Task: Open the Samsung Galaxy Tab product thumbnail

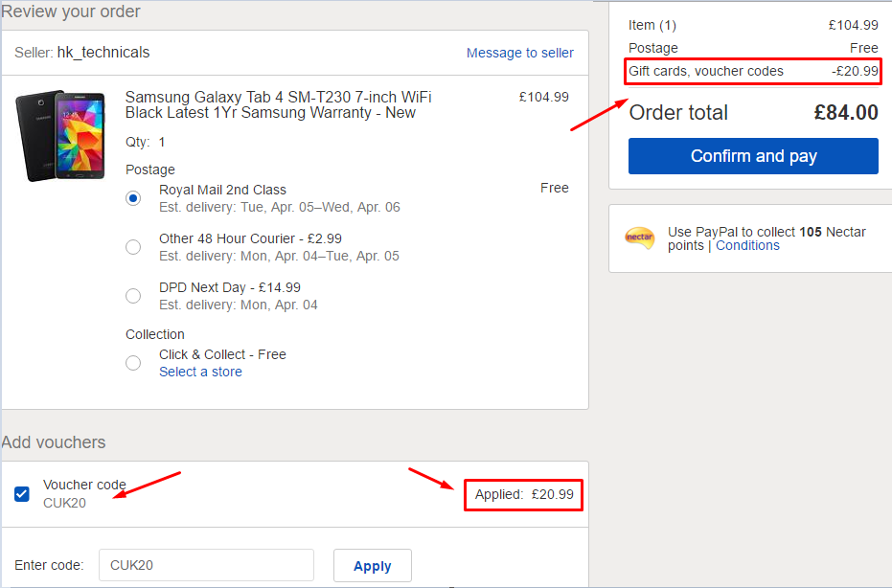Action: [x=61, y=135]
